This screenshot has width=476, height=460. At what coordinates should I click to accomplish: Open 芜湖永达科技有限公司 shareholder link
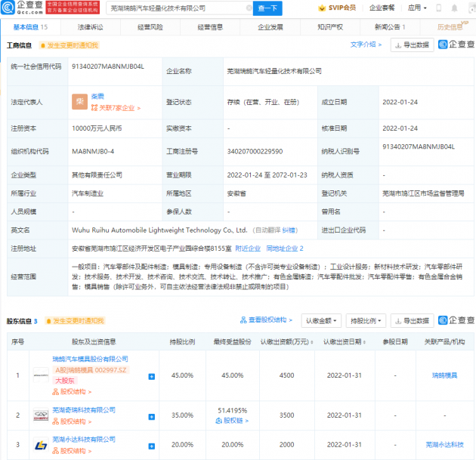pyautogui.click(x=84, y=440)
